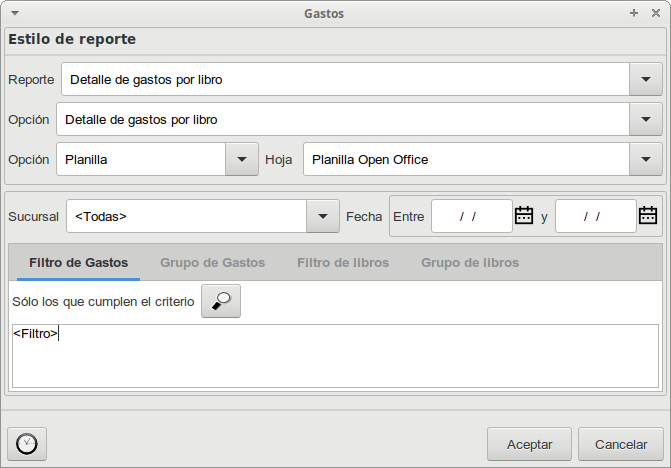Expand the Reporte dropdown
Screen dimensions: 671x468
point(646,79)
